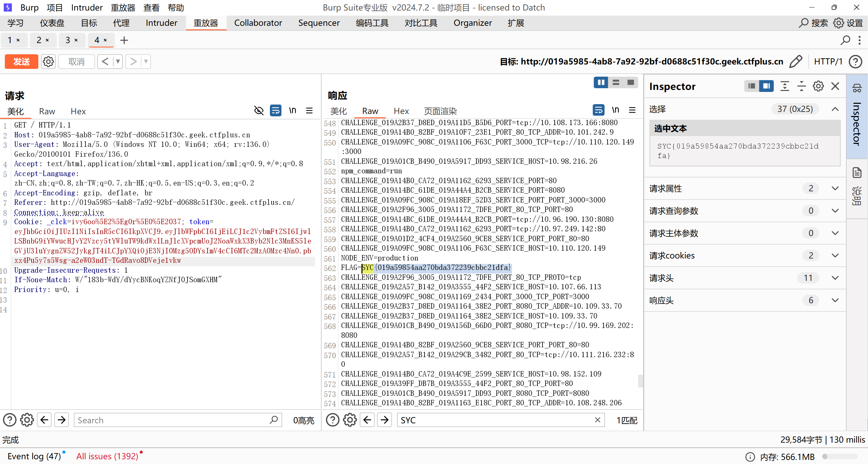Click the pencil icon to edit target
The height and width of the screenshot is (464, 868).
tap(795, 62)
